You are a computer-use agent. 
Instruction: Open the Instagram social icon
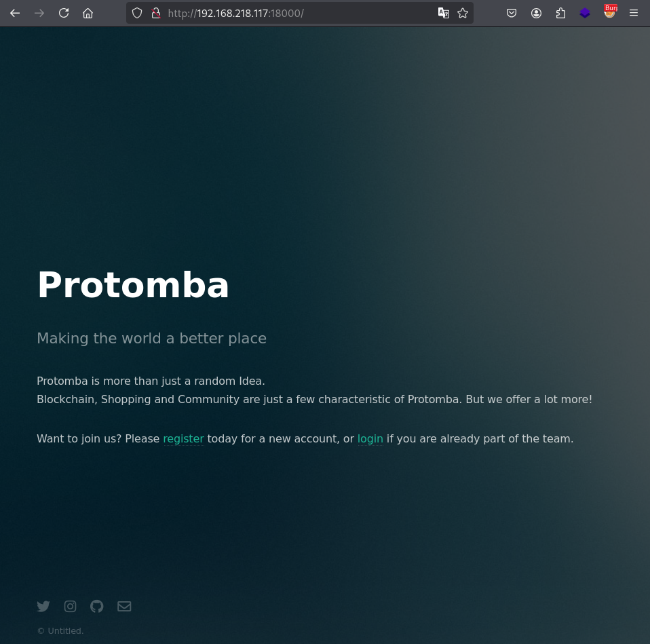(x=70, y=606)
